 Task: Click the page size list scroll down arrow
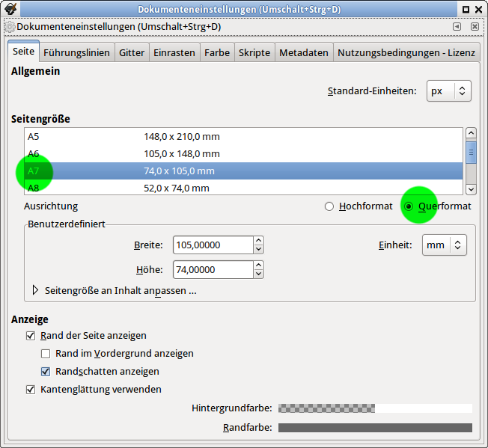[x=471, y=189]
